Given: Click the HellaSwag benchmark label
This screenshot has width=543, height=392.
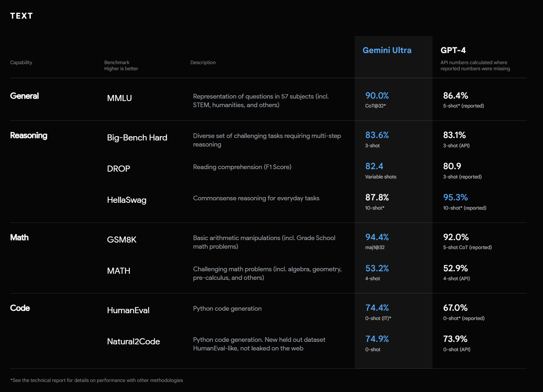Looking at the screenshot, I should click(127, 200).
